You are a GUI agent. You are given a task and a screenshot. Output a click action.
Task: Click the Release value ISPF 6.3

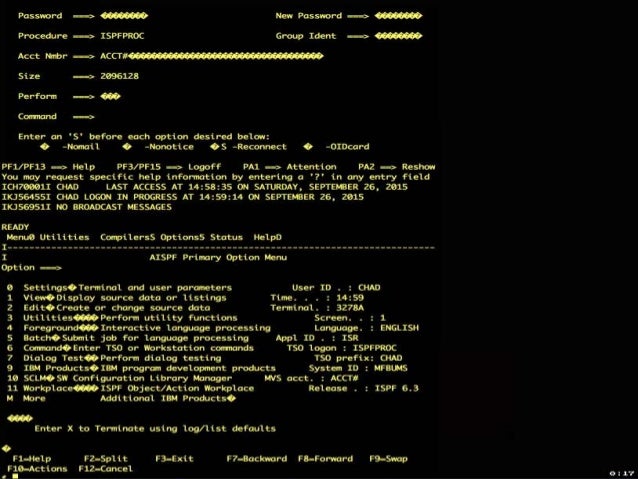coord(397,388)
